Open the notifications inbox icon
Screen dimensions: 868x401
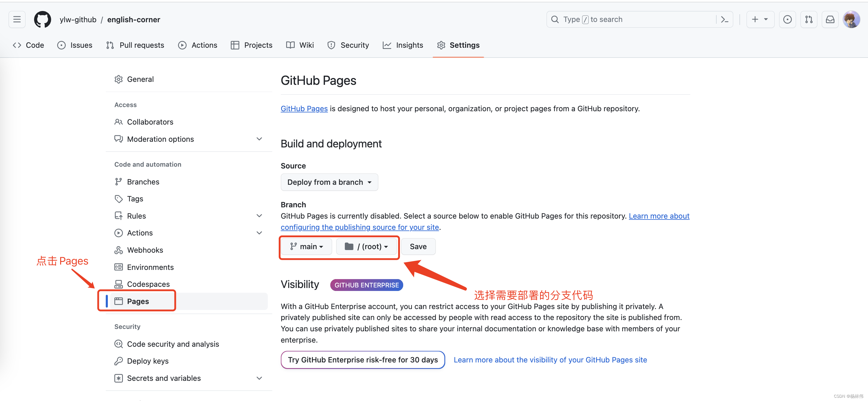pyautogui.click(x=830, y=20)
